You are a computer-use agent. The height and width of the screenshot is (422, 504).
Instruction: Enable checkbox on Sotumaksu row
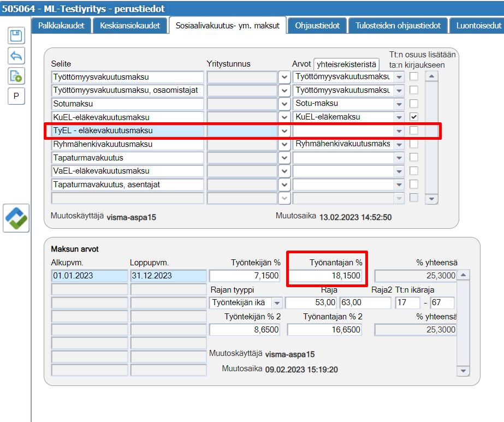[x=414, y=104]
